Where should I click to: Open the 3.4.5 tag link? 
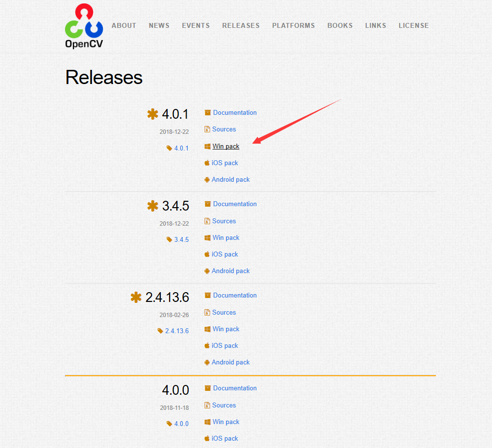181,239
